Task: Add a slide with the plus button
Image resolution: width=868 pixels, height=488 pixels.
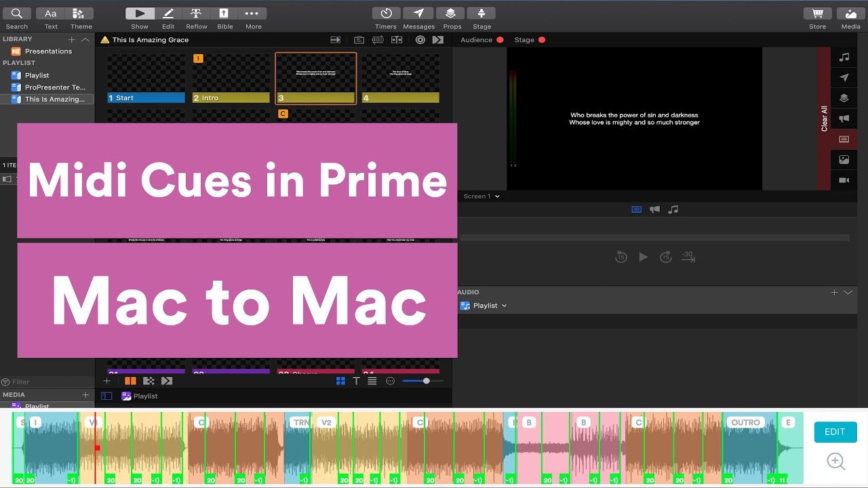Action: tap(106, 381)
